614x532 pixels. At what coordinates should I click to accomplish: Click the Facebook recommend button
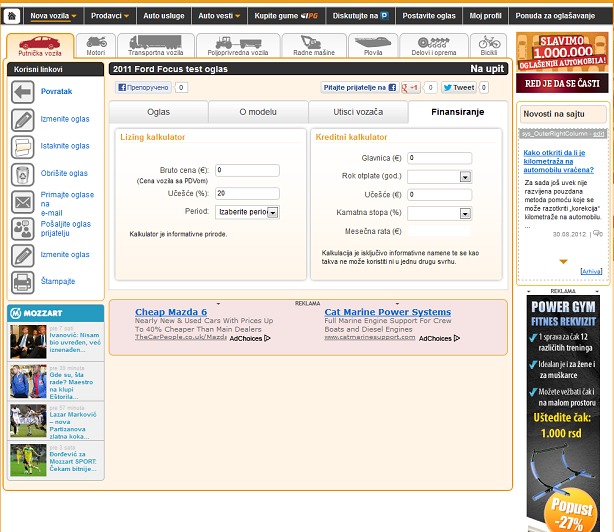pyautogui.click(x=144, y=88)
